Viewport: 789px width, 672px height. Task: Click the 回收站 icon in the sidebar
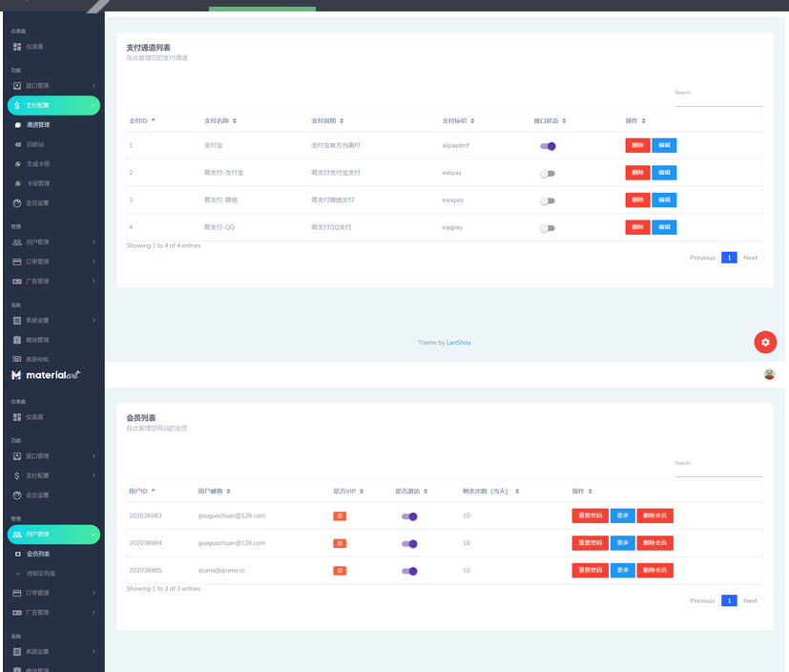17,145
